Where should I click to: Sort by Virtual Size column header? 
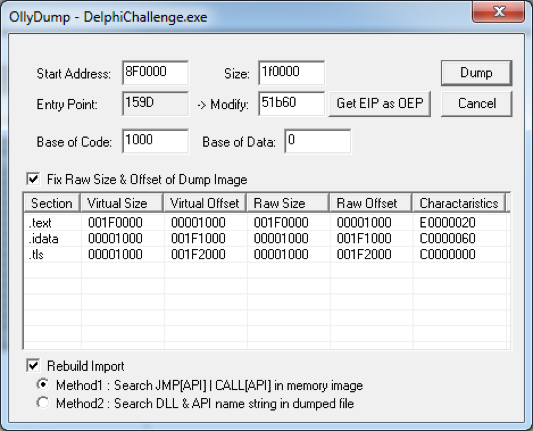[122, 203]
